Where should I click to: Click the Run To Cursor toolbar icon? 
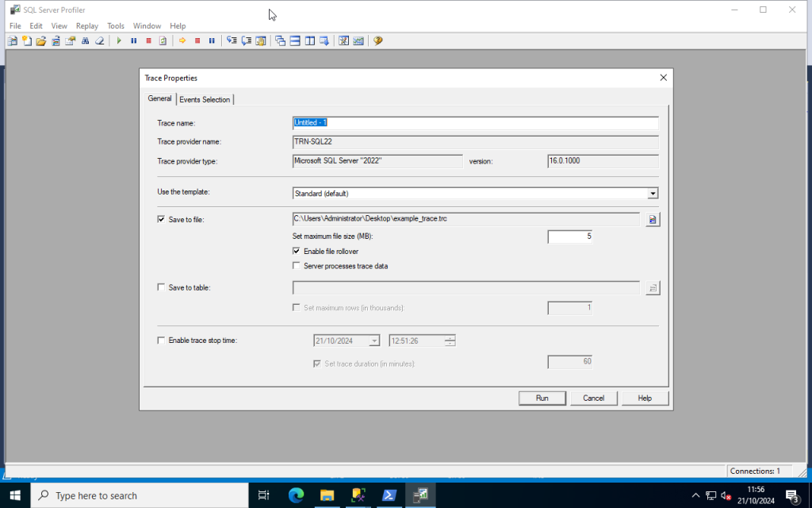point(246,41)
